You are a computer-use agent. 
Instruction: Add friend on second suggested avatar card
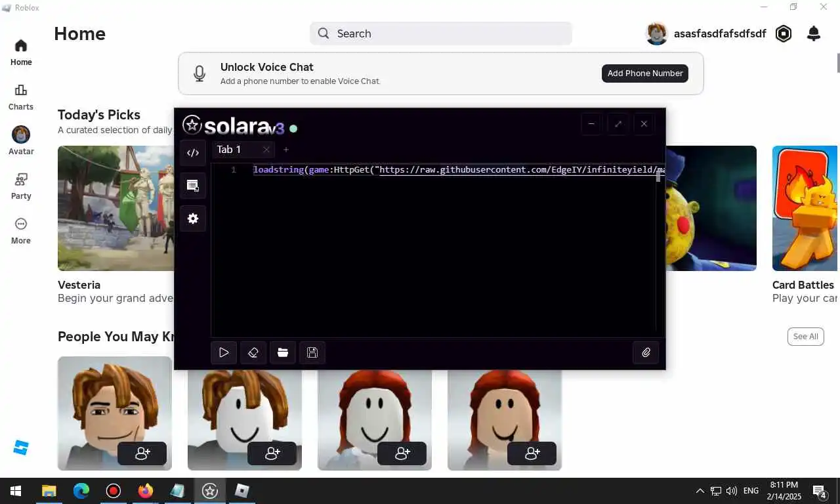(272, 453)
